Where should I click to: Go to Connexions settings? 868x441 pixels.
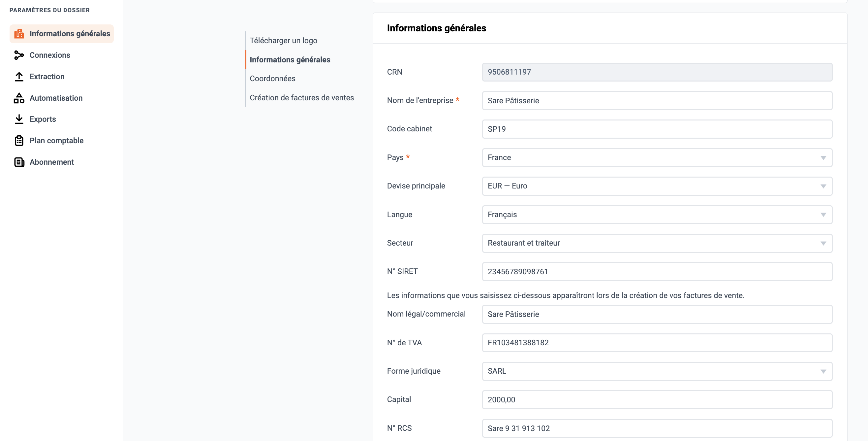click(50, 55)
